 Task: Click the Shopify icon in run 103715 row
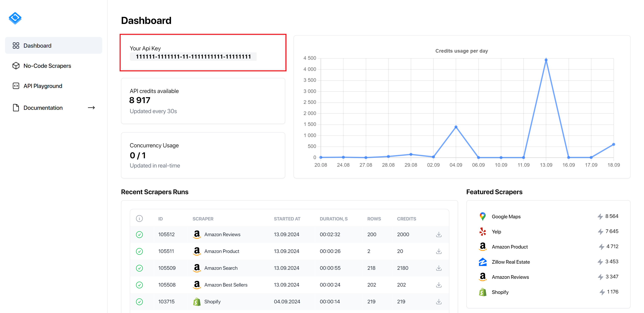pos(197,301)
